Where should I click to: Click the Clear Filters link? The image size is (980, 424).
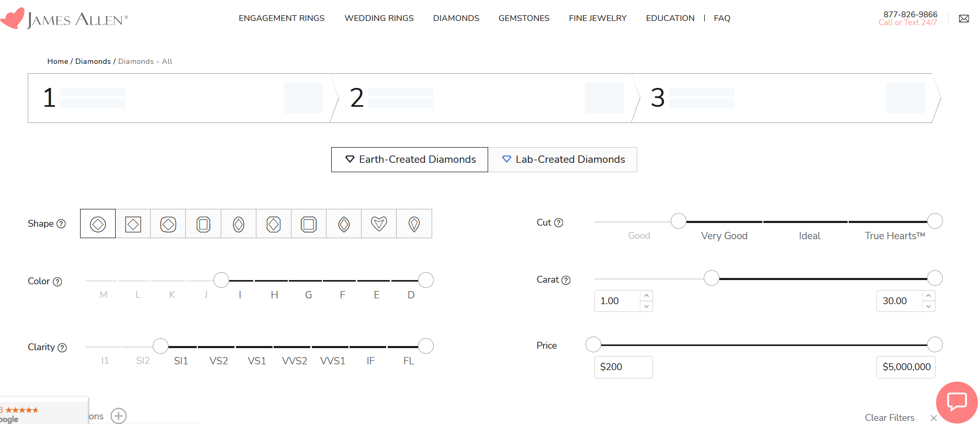coord(889,417)
